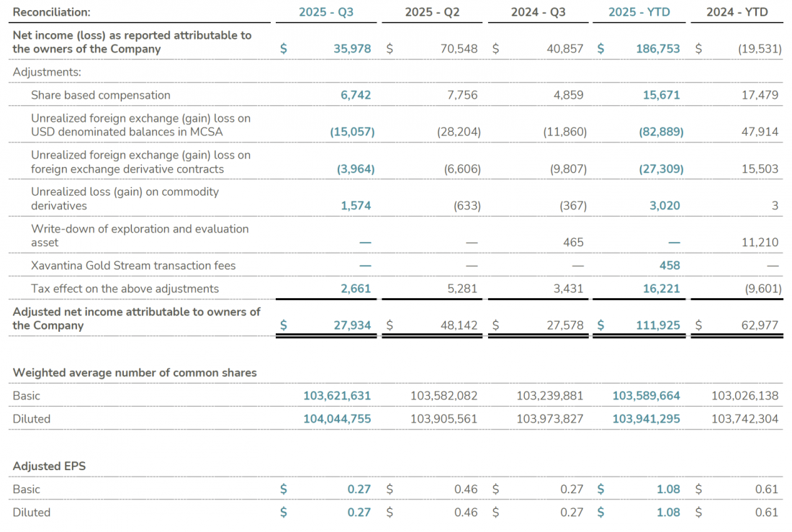Select the diluted share count 103,742,304

point(744,419)
